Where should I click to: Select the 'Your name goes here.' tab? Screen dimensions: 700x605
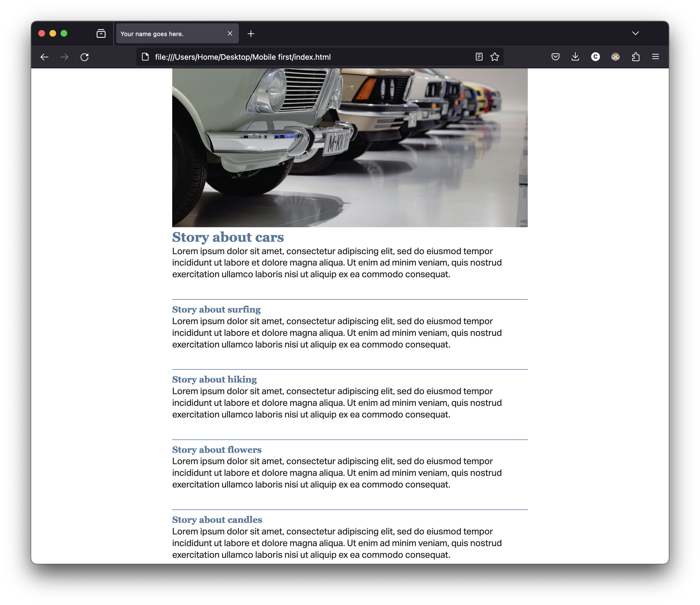tap(177, 33)
